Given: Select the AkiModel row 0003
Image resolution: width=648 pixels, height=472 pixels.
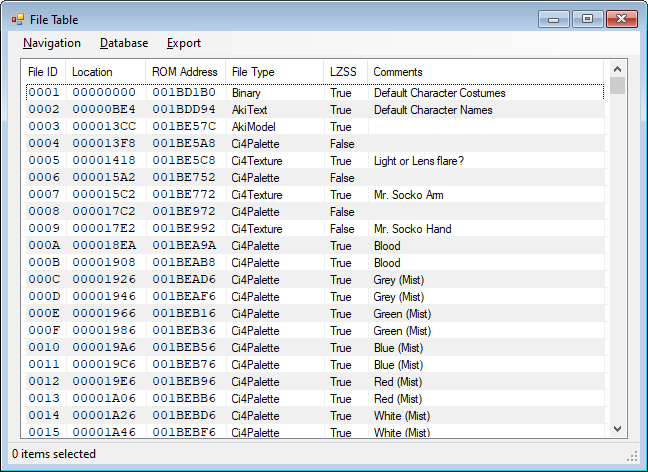Looking at the screenshot, I should coord(256,127).
